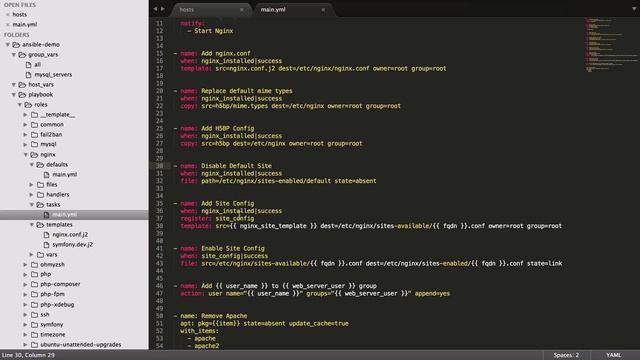The height and width of the screenshot is (360, 640).
Task: Go to next tab with right arrow
Action: pyautogui.click(x=163, y=9)
